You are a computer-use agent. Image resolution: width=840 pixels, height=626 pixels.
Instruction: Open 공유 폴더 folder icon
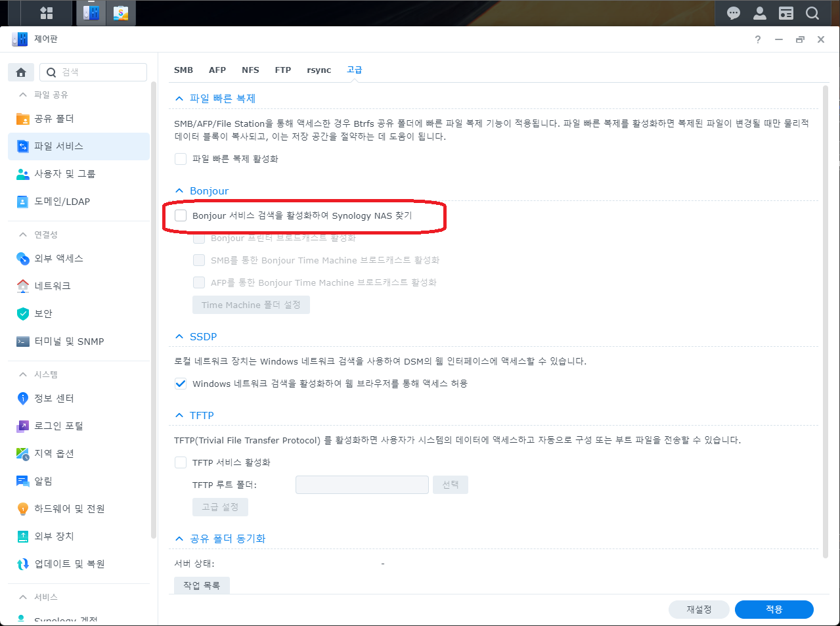click(x=23, y=119)
